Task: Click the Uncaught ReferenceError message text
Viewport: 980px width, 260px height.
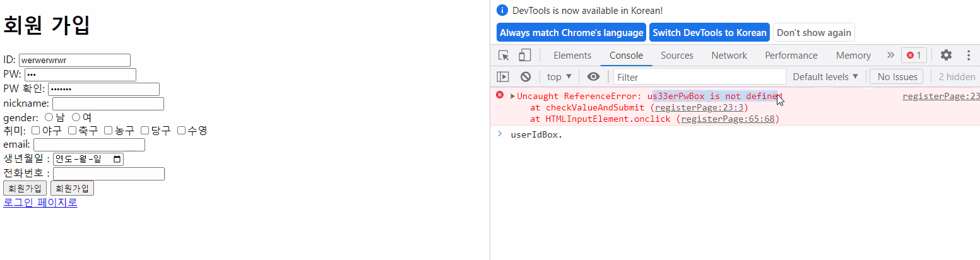Action: 649,97
